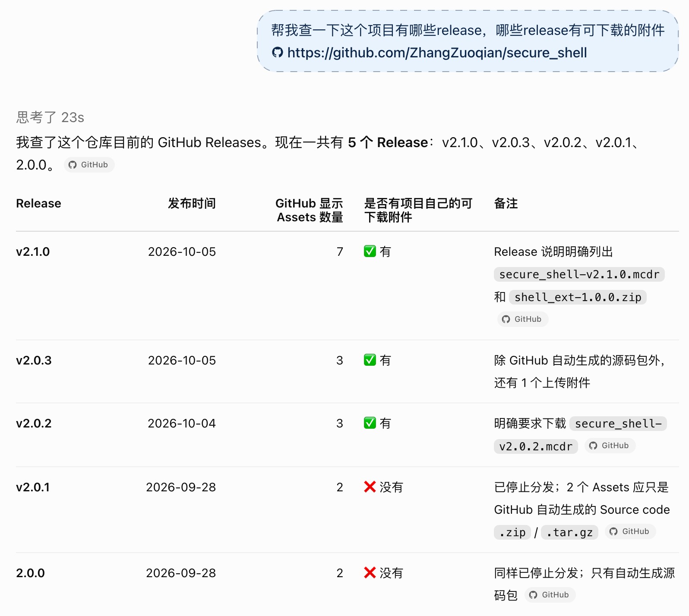Click 2026-10-05 date in v2.0.3 row

pos(182,360)
